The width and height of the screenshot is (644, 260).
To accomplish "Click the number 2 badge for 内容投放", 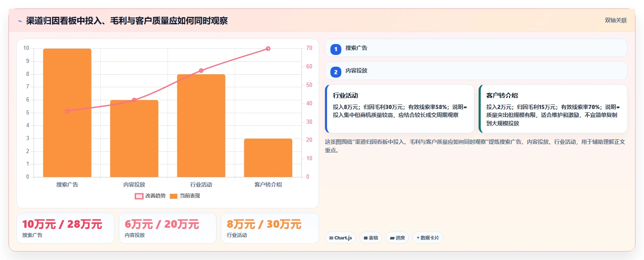I will [x=336, y=72].
